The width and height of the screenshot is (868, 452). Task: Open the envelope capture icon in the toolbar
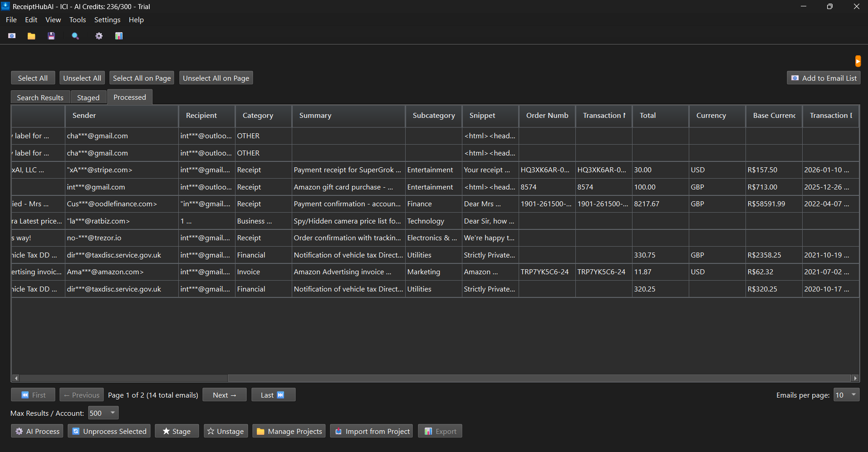11,36
